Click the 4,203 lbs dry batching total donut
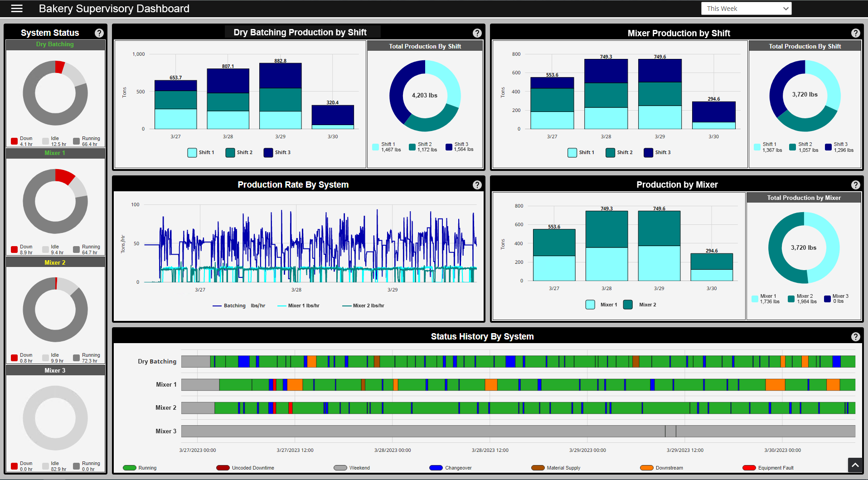 tap(425, 96)
